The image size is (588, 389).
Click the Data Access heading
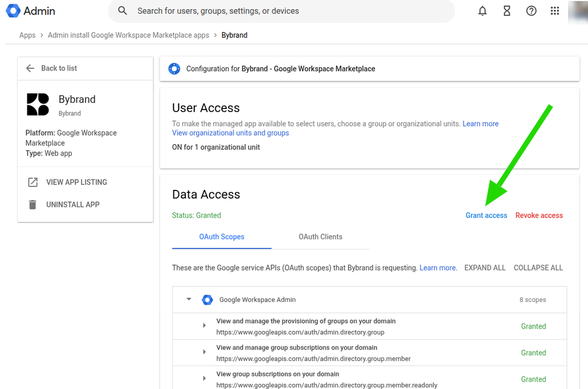click(206, 194)
